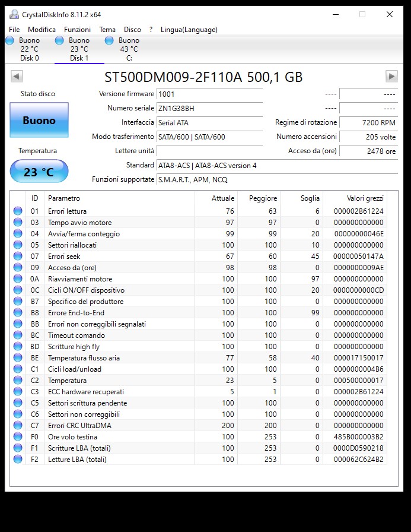Click status orb for F2 Letture LBA

[18, 459]
